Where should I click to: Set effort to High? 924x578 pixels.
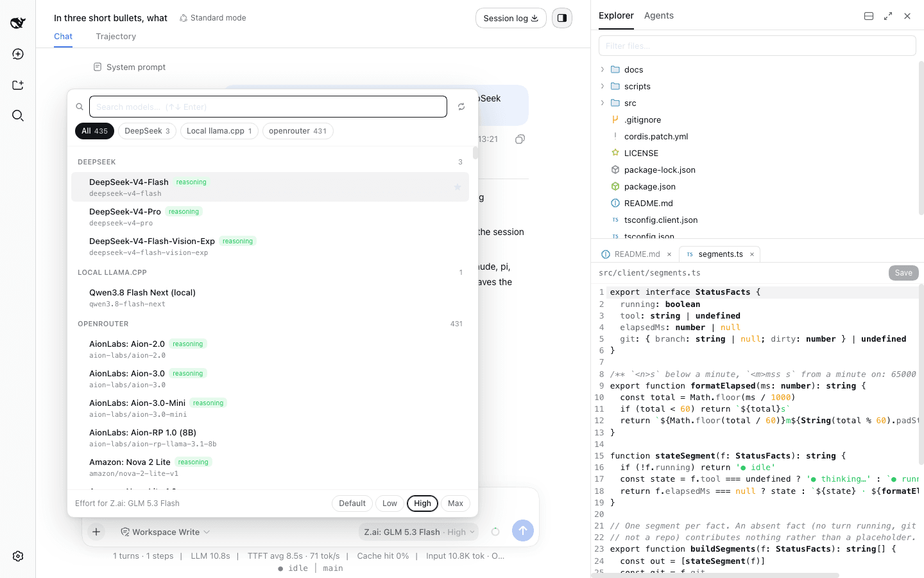coord(423,504)
